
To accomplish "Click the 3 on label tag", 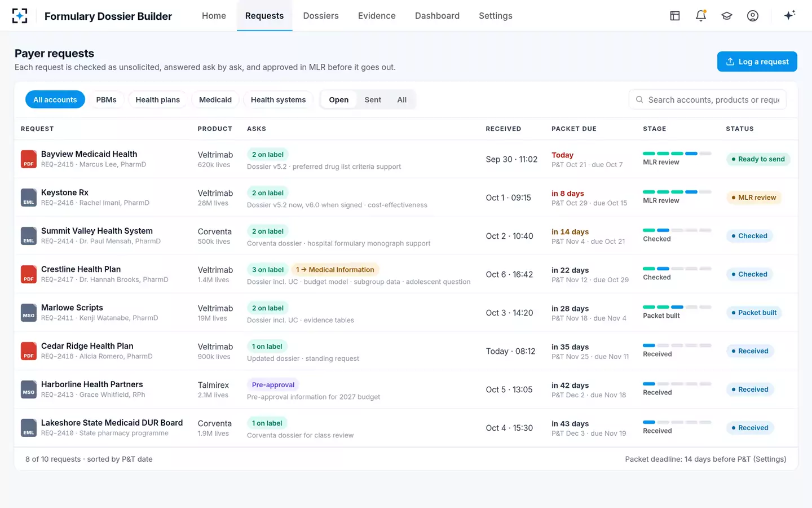I will pos(268,270).
